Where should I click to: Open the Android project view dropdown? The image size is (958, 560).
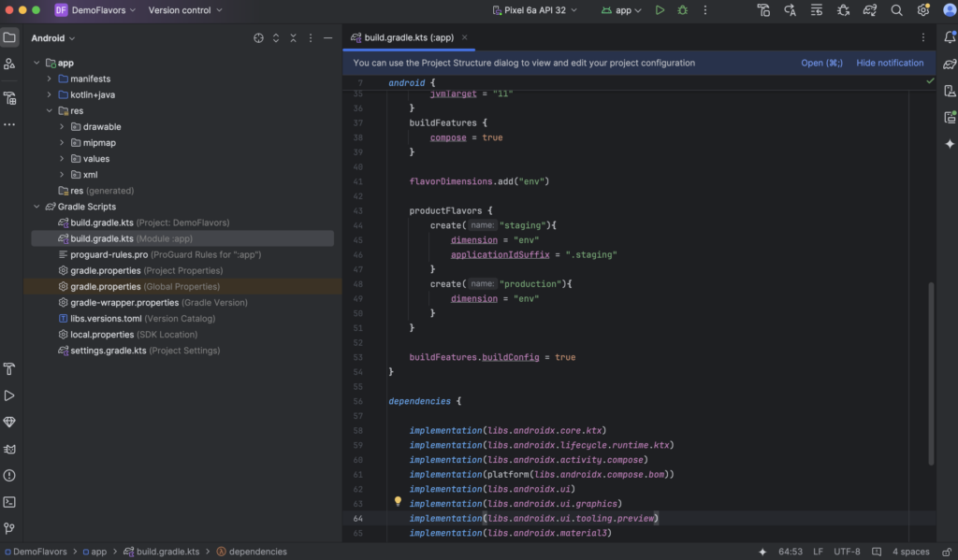52,38
